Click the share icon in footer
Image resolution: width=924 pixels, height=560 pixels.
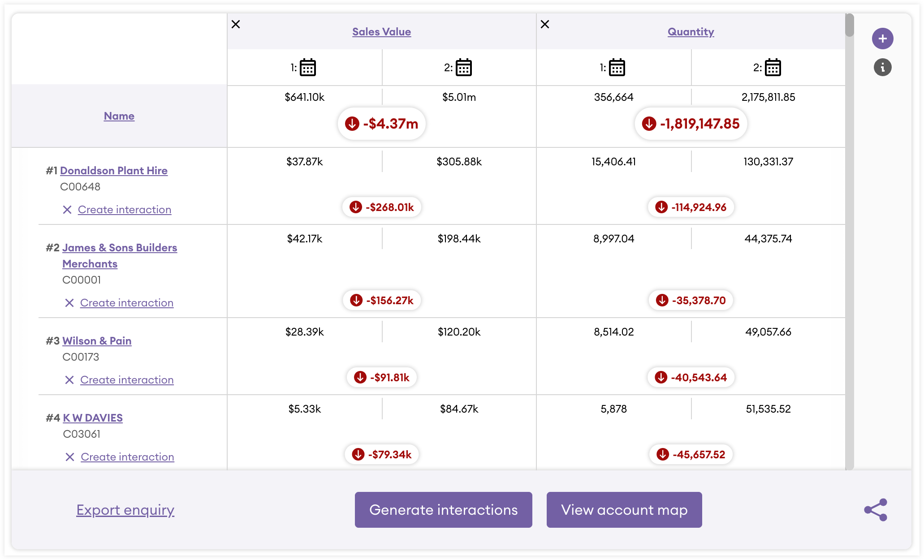(876, 510)
